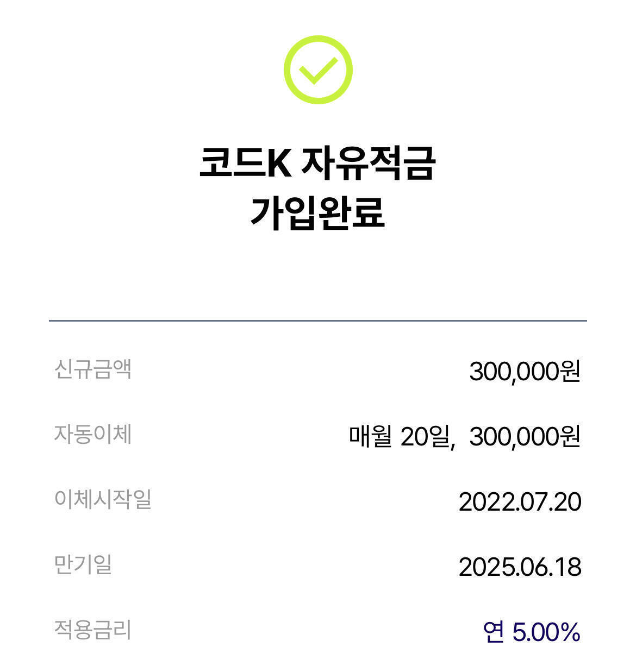636x672 pixels.
Task: Click the horizontal divider line below title
Action: pyautogui.click(x=317, y=321)
